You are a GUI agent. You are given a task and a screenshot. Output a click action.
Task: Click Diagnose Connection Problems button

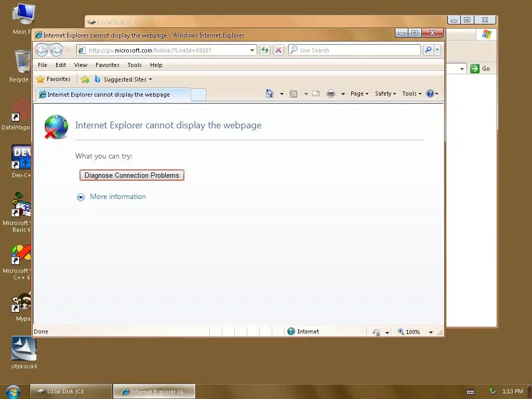(131, 175)
